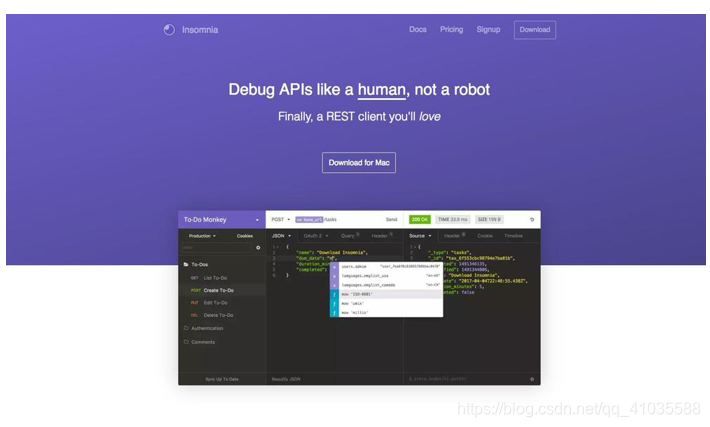Screen dimensions: 710x427
Task: Open the Source response view dropdown
Action: (420, 236)
